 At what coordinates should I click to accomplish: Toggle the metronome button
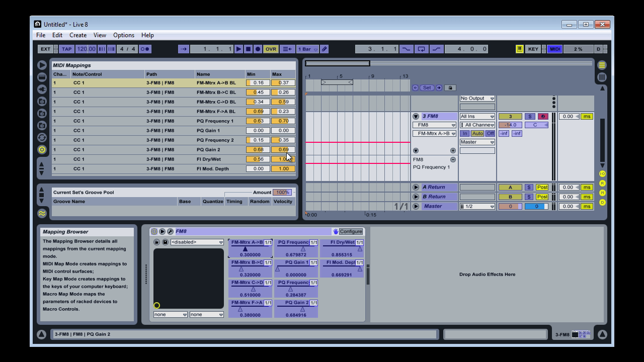(x=145, y=49)
